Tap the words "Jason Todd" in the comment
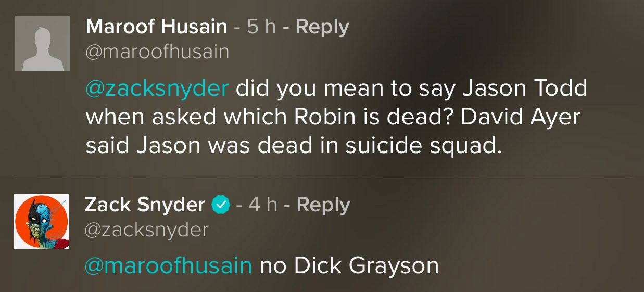Viewport: 644px width, 292px height. (525, 88)
